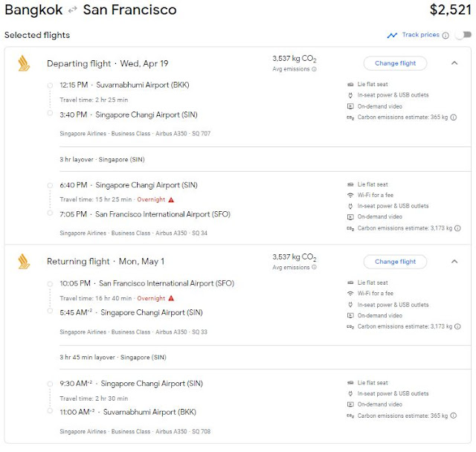Click the on-demand video icon for SQ 708
This screenshot has width=476, height=452.
pos(350,404)
